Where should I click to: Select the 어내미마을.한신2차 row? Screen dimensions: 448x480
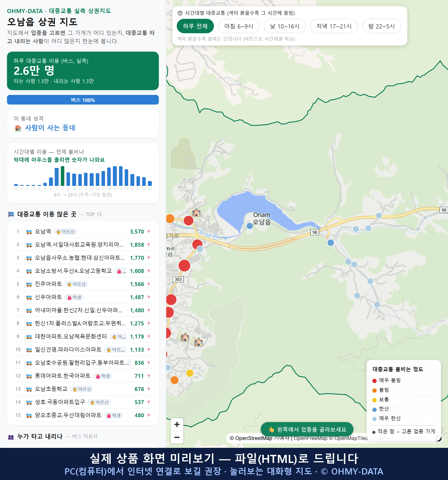(x=83, y=310)
